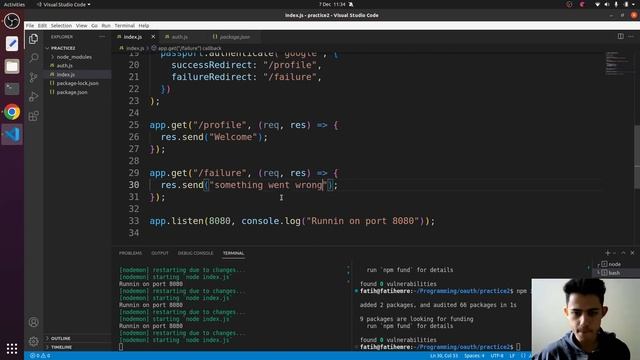This screenshot has width=640, height=360.
Task: Close the terminal panel
Action: pos(632,253)
